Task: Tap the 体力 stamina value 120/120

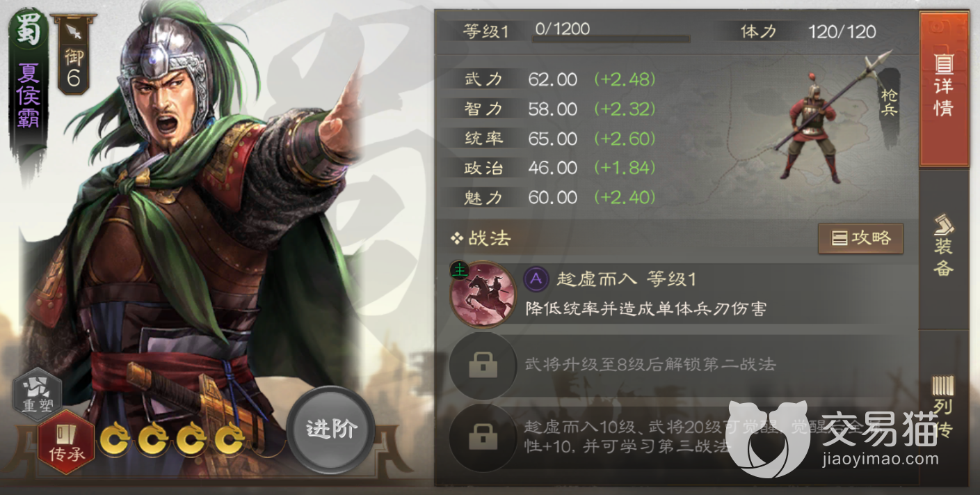Action: click(x=842, y=31)
